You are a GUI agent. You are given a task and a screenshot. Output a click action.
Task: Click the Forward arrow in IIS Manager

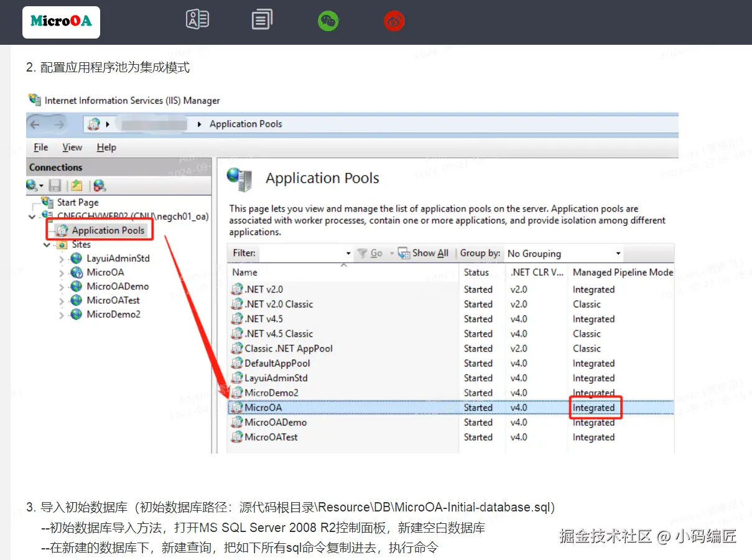59,124
